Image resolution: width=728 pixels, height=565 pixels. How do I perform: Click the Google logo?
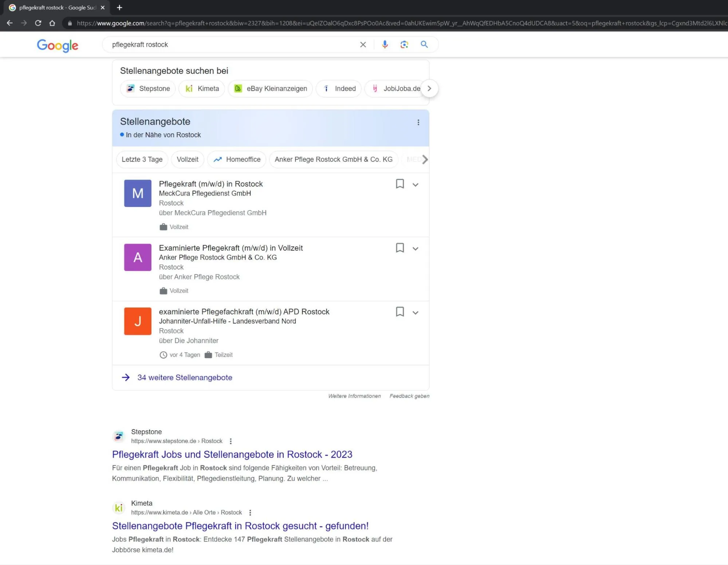(58, 45)
